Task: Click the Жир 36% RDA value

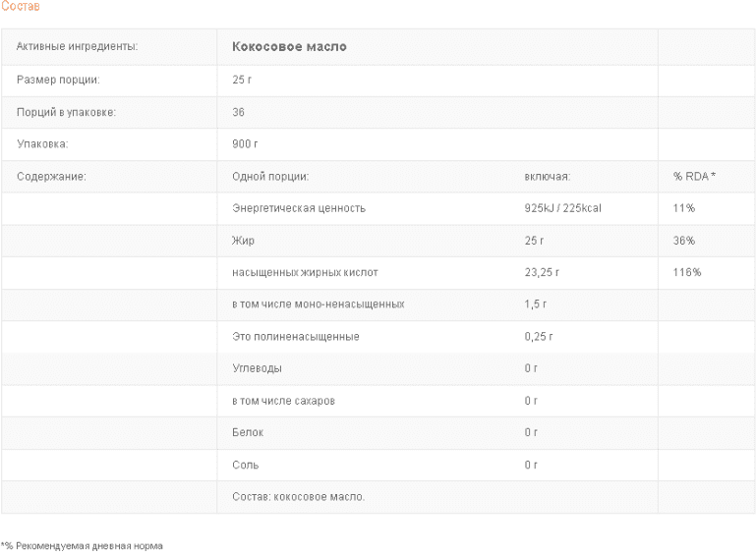Action: 684,241
